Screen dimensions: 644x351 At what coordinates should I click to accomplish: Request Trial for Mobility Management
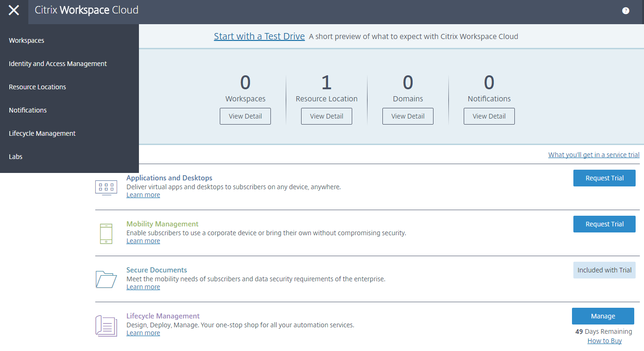click(x=604, y=224)
